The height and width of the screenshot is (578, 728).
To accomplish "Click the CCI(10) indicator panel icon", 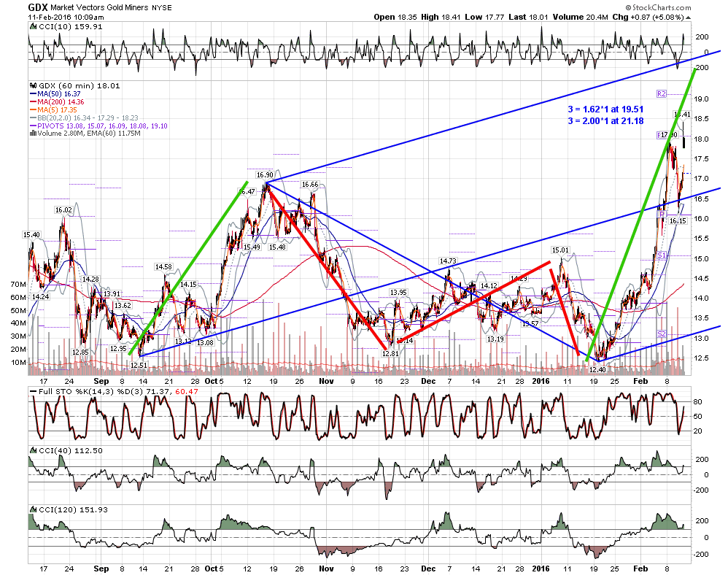I will click(x=33, y=26).
